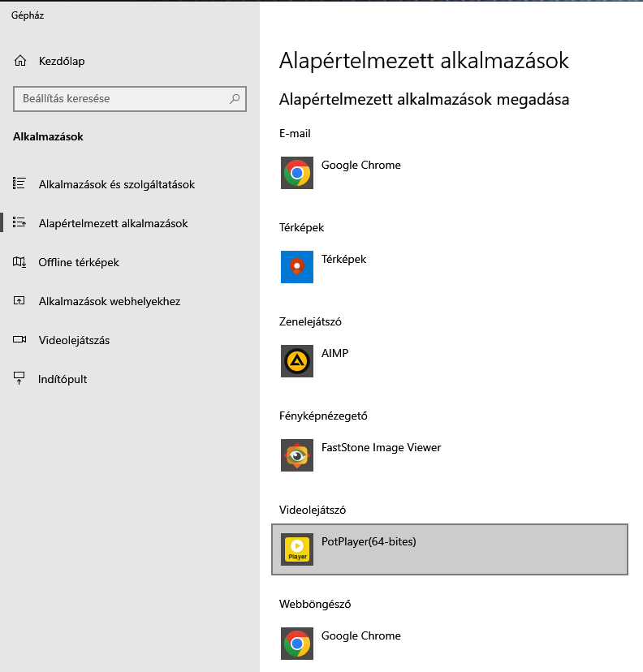Change default email app Google Chrome label

coord(360,165)
